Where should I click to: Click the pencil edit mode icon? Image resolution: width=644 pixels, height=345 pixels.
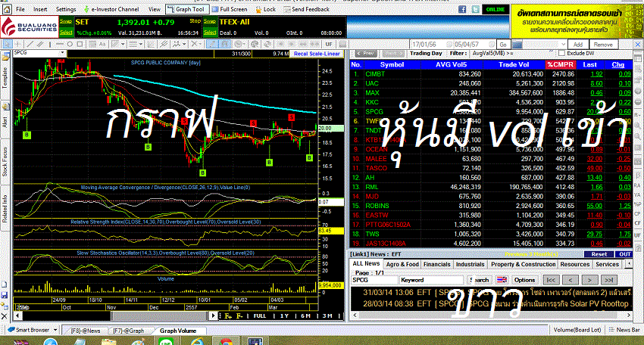click(213, 44)
